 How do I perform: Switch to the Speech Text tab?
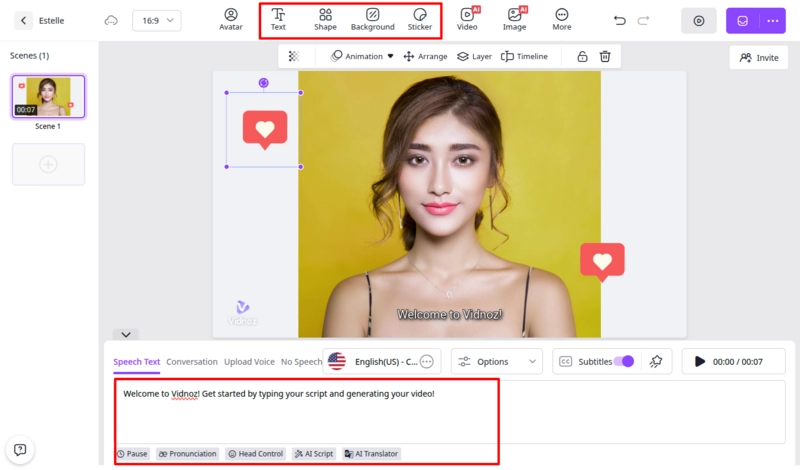137,361
